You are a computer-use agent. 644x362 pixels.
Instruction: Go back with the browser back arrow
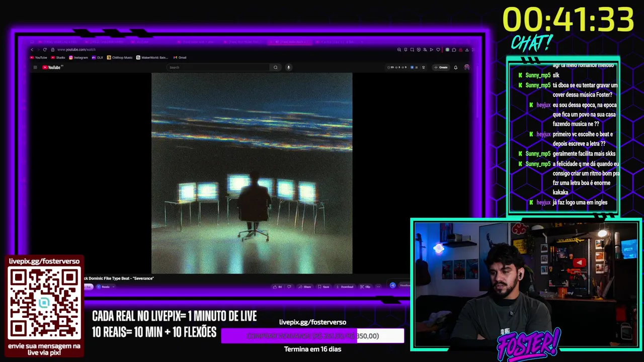coord(32,50)
